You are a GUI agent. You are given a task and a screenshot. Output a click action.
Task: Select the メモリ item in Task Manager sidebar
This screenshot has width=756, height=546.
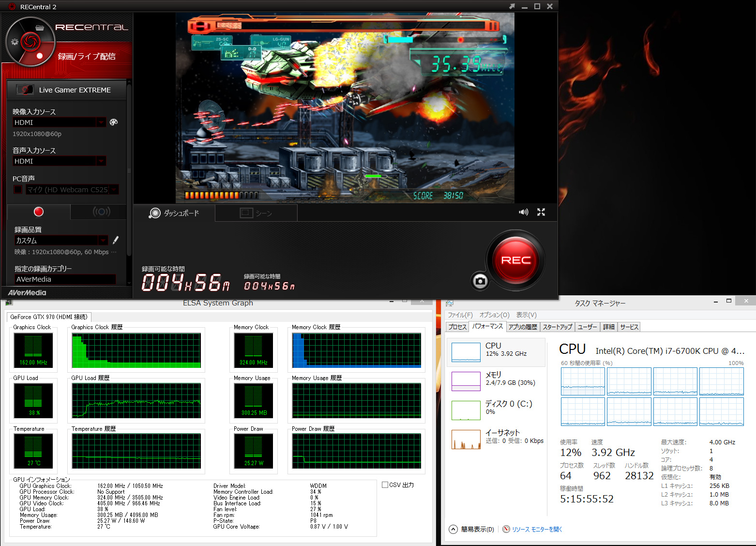(497, 381)
